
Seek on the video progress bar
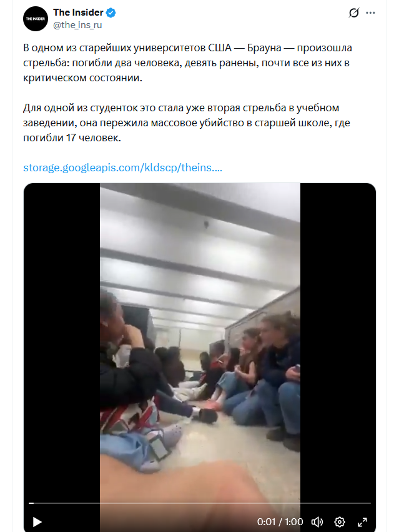pyautogui.click(x=200, y=503)
